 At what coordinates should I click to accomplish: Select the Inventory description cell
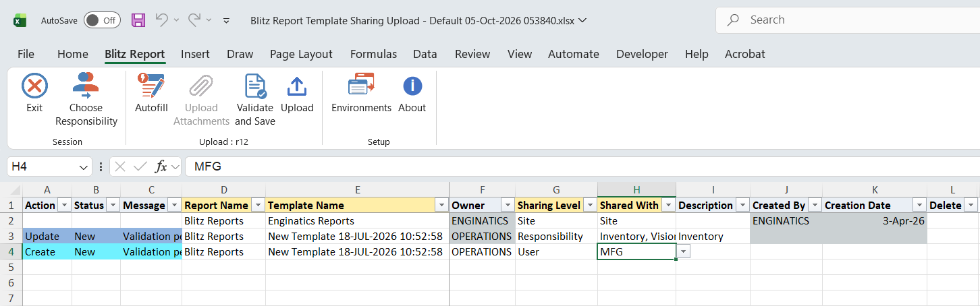point(713,237)
